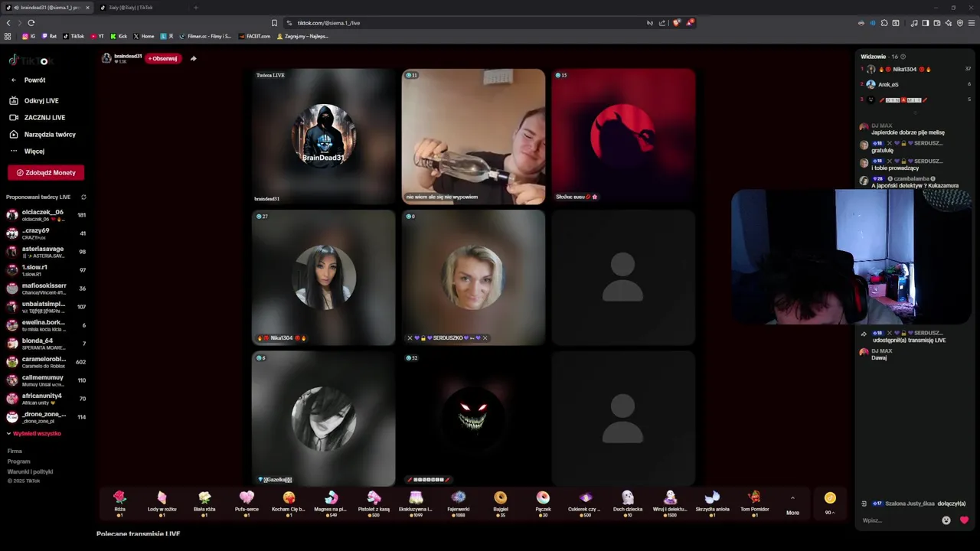Viewport: 980px width, 551px height.
Task: Open Warunki i polityki link
Action: 30,471
